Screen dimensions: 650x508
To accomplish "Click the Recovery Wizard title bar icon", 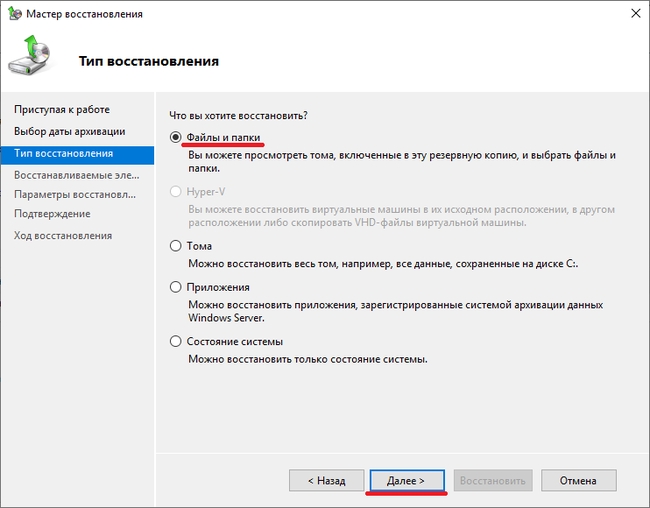I will (15, 15).
